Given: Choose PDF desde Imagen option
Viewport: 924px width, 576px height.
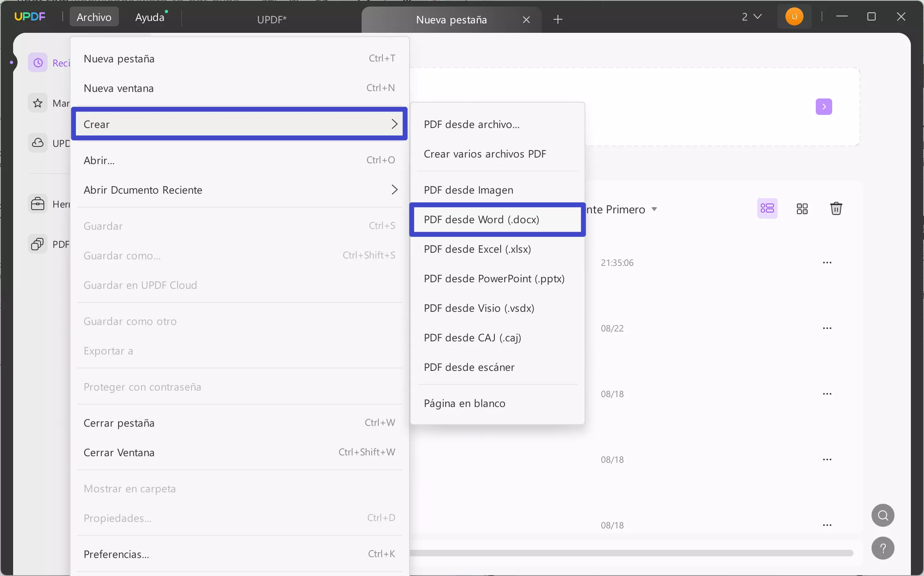Looking at the screenshot, I should 497,190.
